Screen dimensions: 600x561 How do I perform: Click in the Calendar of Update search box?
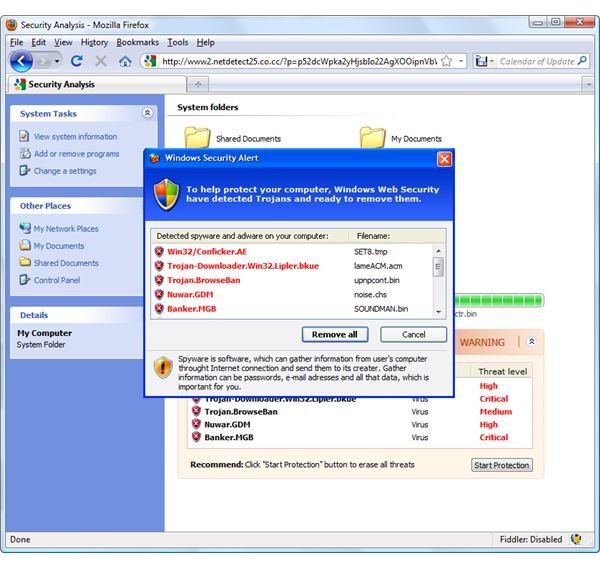click(536, 61)
